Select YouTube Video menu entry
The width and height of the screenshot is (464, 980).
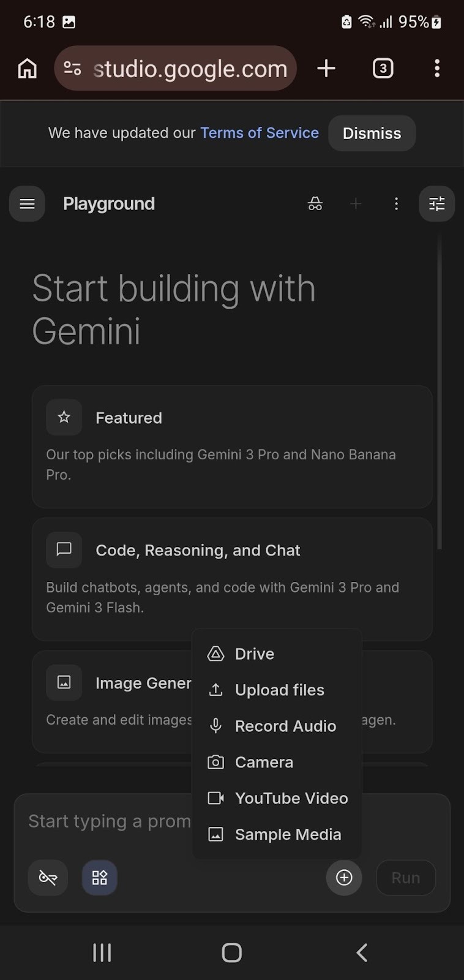tap(291, 799)
